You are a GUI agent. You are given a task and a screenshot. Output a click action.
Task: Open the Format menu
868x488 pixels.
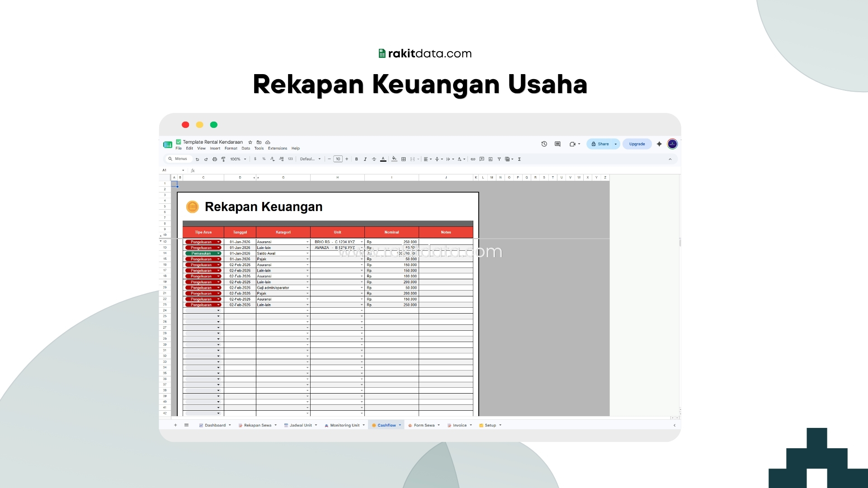(231, 148)
